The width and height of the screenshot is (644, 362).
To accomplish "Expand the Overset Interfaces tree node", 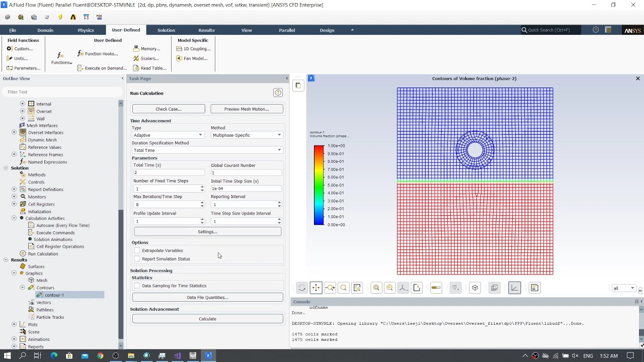I will tap(14, 133).
